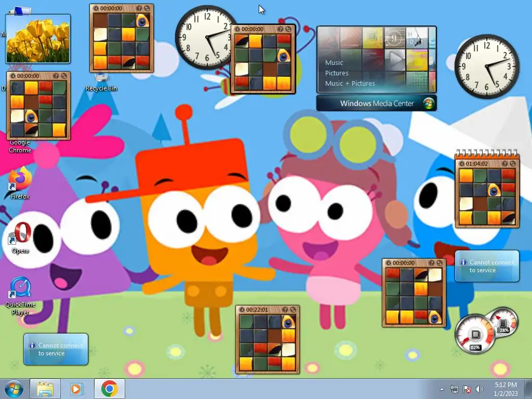532x399 pixels.
Task: Switch to Google Chrome on the taskbar
Action: tap(109, 389)
